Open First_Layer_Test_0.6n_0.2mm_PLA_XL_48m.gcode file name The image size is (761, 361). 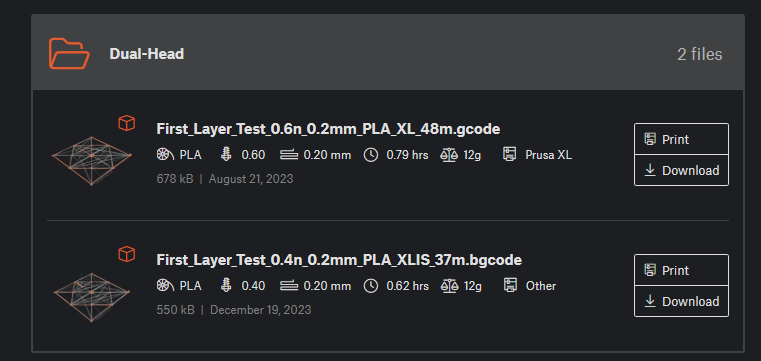[x=328, y=129]
